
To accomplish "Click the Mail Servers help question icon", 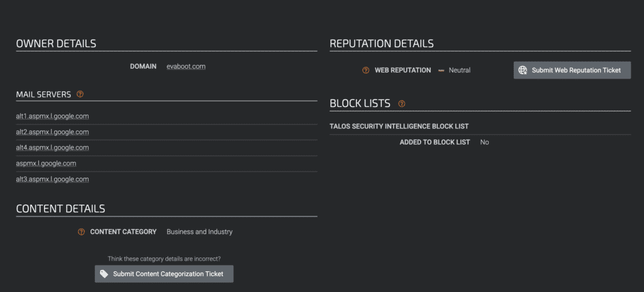I will (x=80, y=94).
